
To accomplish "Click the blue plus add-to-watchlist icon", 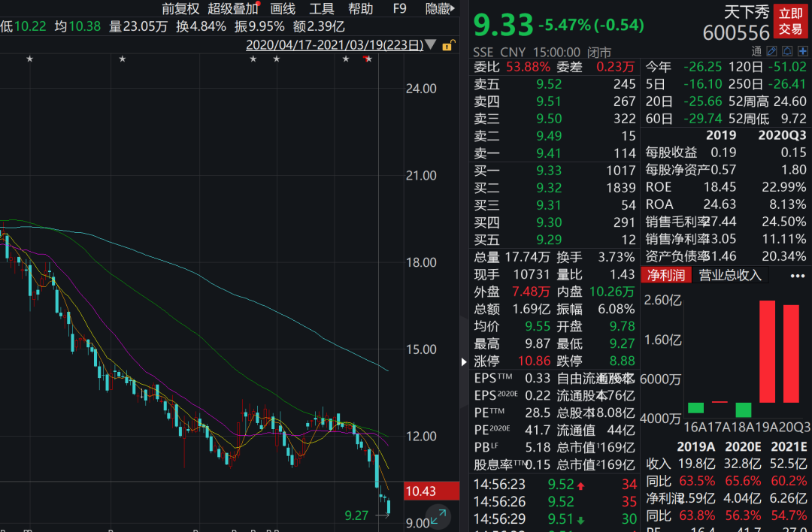I will [x=803, y=50].
